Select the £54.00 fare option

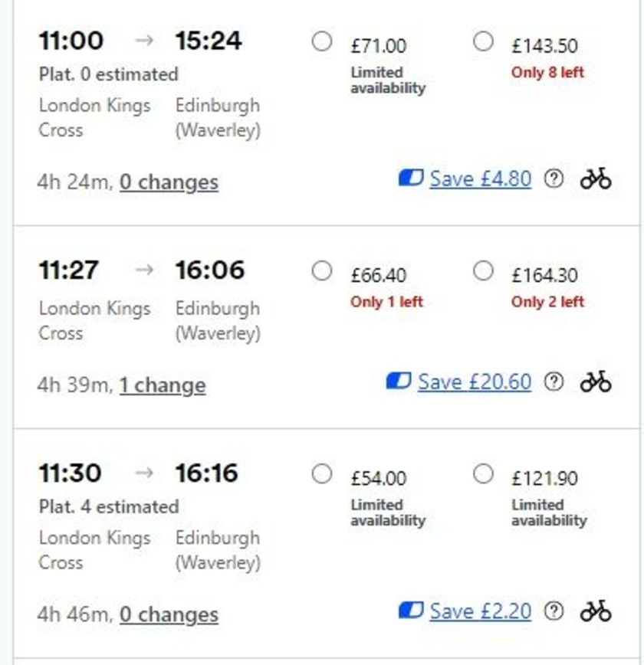322,474
